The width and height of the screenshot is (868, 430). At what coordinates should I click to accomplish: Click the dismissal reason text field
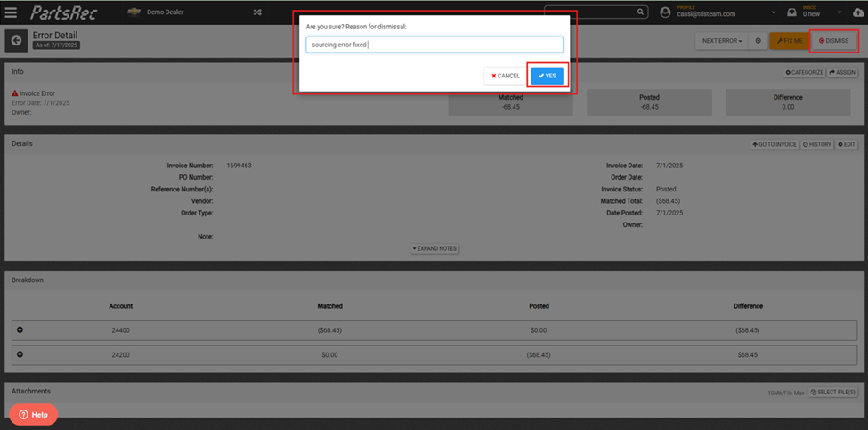[x=434, y=45]
